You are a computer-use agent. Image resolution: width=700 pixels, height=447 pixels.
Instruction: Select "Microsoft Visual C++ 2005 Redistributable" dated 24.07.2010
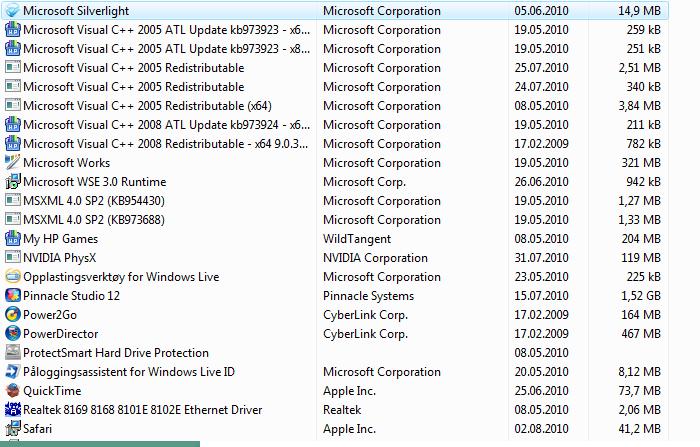click(x=133, y=87)
